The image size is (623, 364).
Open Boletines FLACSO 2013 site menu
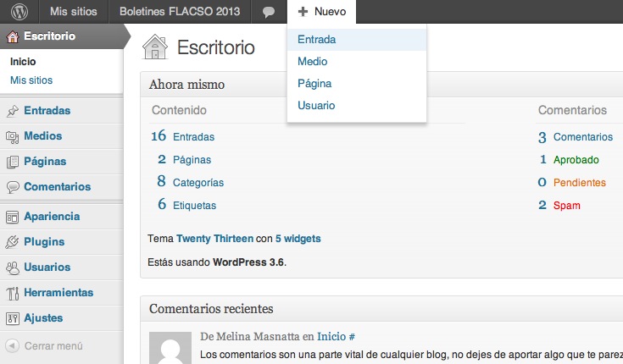pyautogui.click(x=180, y=12)
